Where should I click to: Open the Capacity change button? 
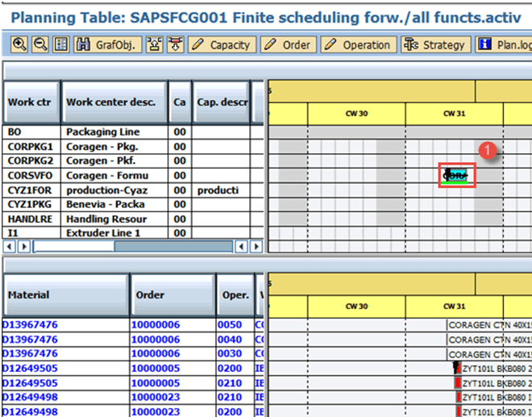[222, 45]
